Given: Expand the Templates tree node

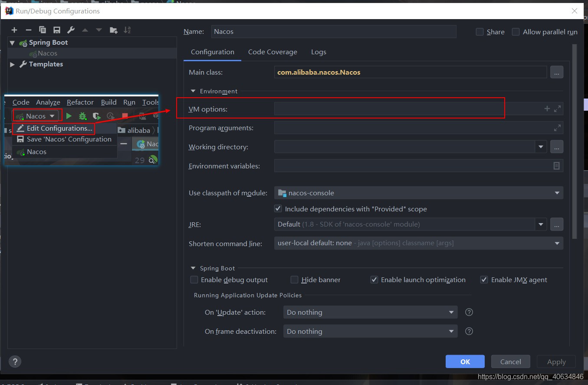Looking at the screenshot, I should point(12,64).
